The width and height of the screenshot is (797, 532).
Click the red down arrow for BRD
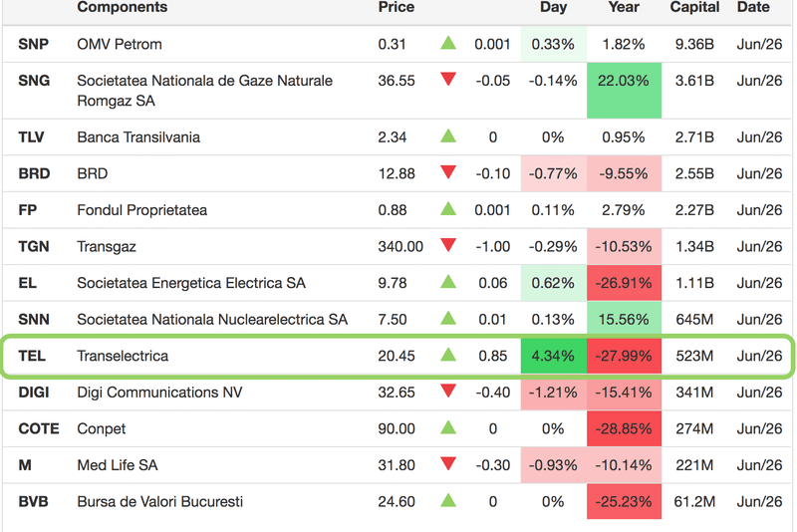448,173
